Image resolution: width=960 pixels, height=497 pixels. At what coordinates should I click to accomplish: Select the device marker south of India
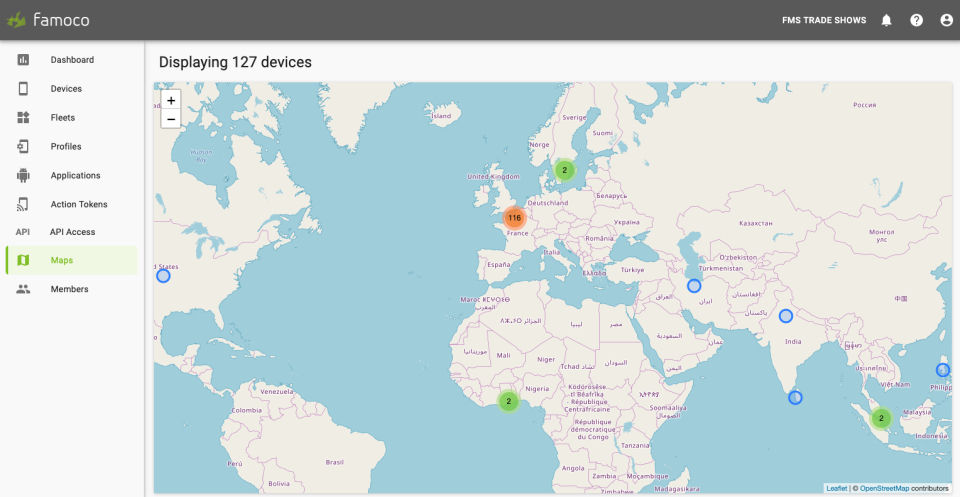[795, 398]
